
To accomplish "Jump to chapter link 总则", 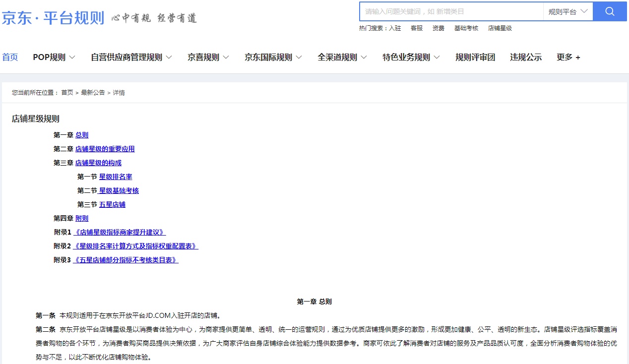I will coord(82,135).
